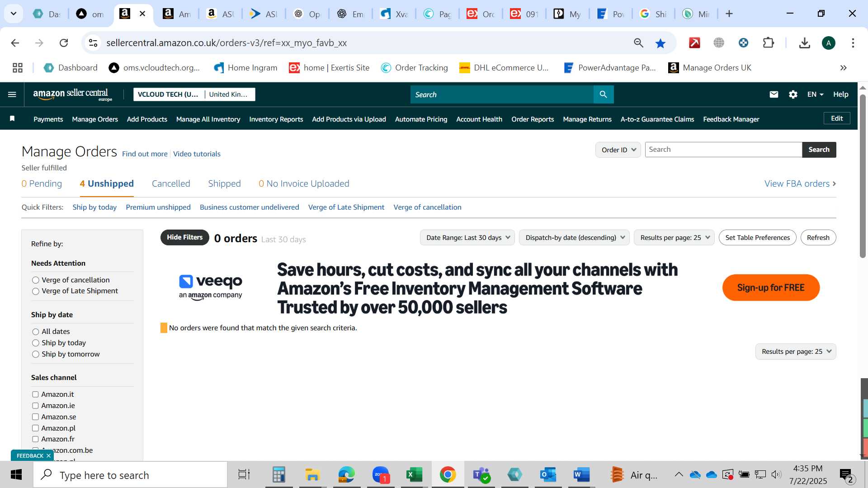Click the bookmark flag icon in nav bar
Image resolution: width=868 pixels, height=488 pixels.
click(x=12, y=119)
